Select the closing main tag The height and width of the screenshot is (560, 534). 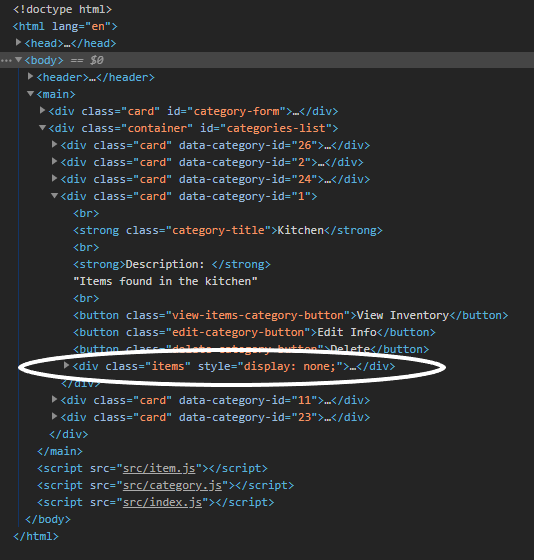[x=60, y=451]
